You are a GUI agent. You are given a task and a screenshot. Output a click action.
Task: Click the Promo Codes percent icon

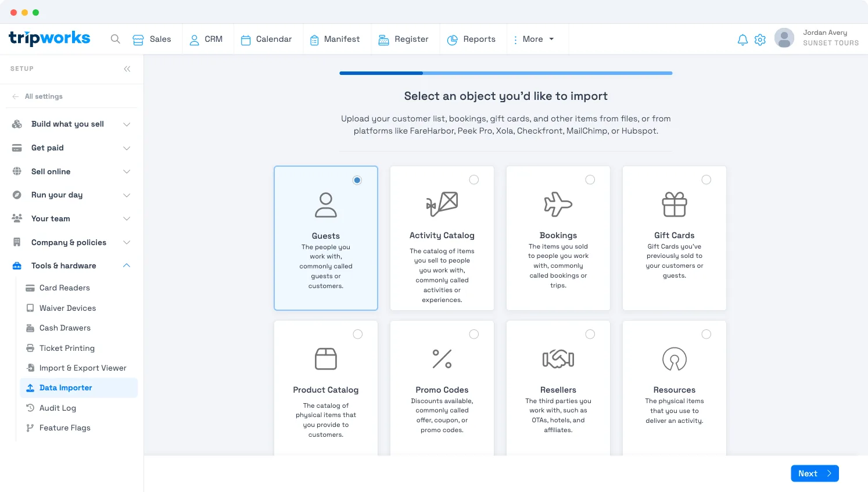click(442, 358)
